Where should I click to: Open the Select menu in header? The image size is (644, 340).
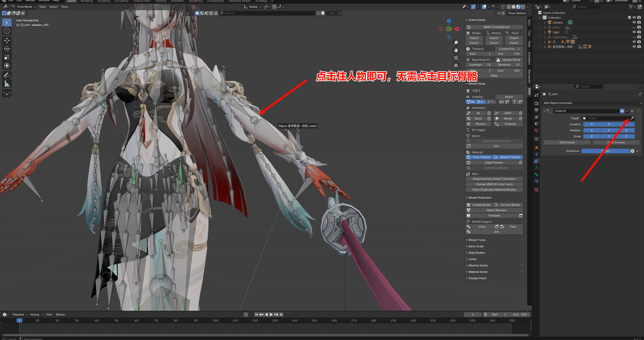point(53,7)
